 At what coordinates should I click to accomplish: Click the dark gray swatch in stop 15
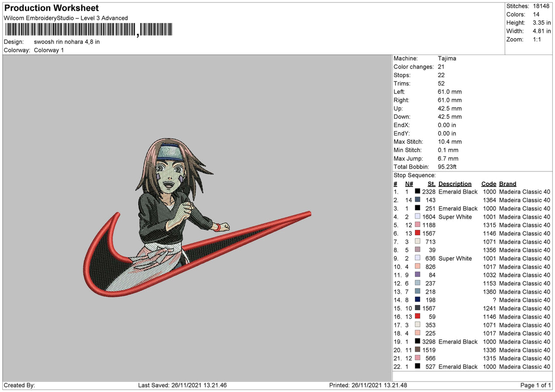tap(417, 308)
